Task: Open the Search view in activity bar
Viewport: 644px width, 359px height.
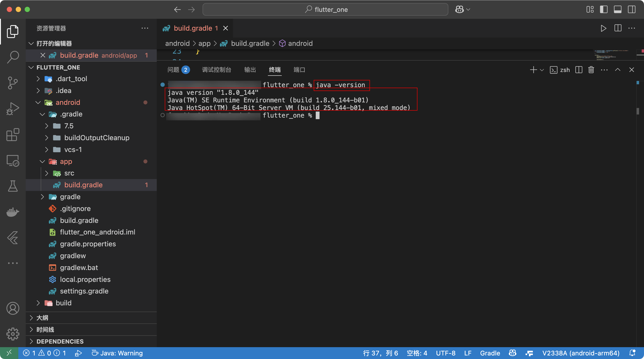Action: (x=13, y=57)
